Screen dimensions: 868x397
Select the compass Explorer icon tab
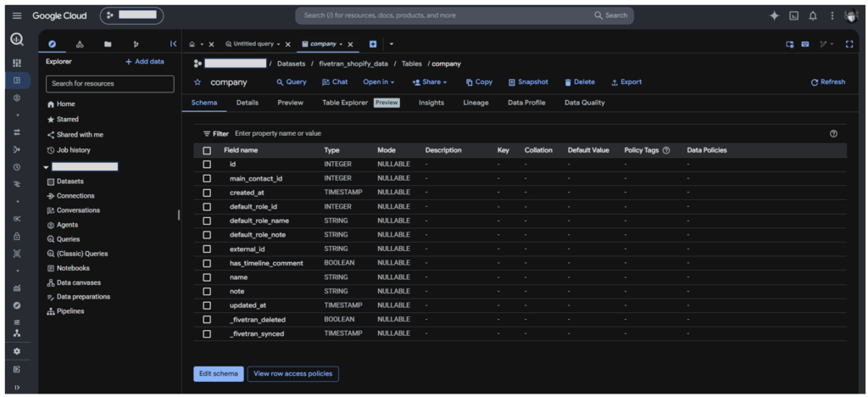tap(53, 44)
